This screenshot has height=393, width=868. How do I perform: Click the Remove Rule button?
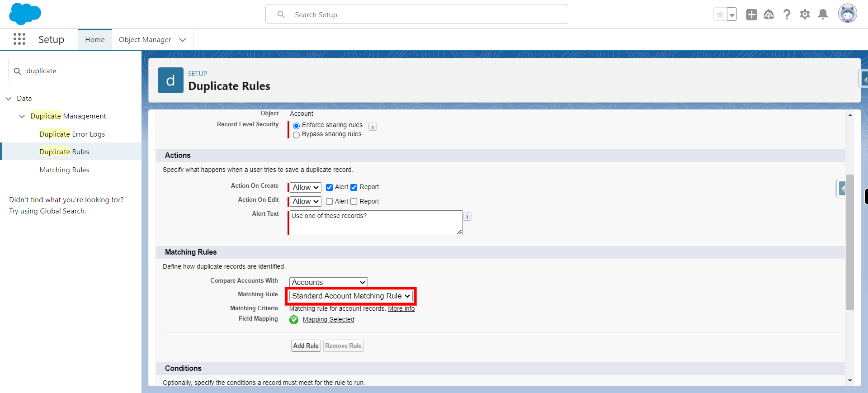pos(344,346)
